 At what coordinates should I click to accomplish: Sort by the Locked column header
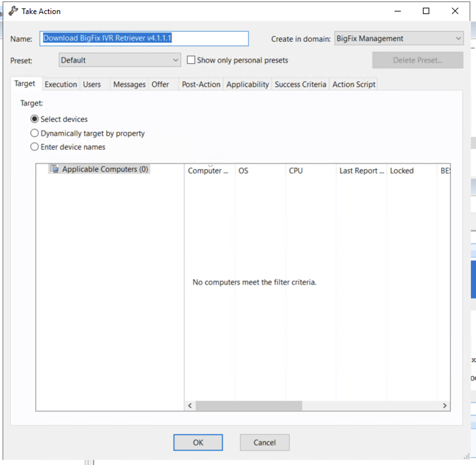pyautogui.click(x=412, y=171)
